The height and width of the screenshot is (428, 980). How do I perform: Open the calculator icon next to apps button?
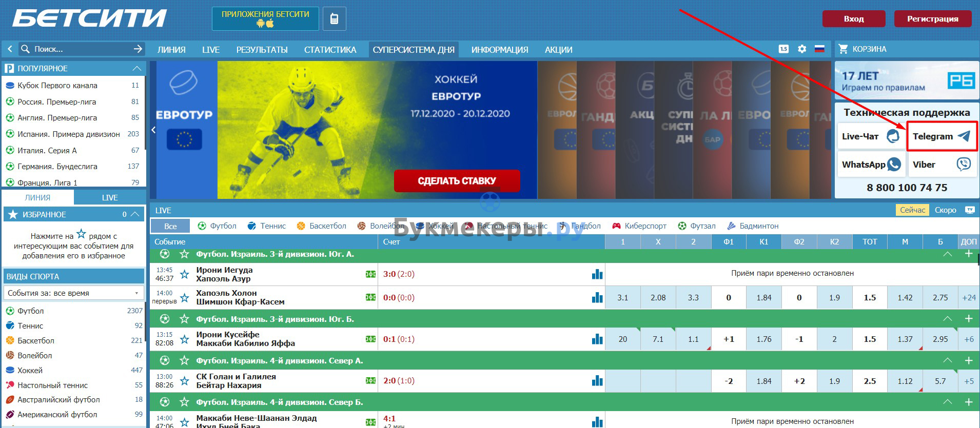click(334, 19)
